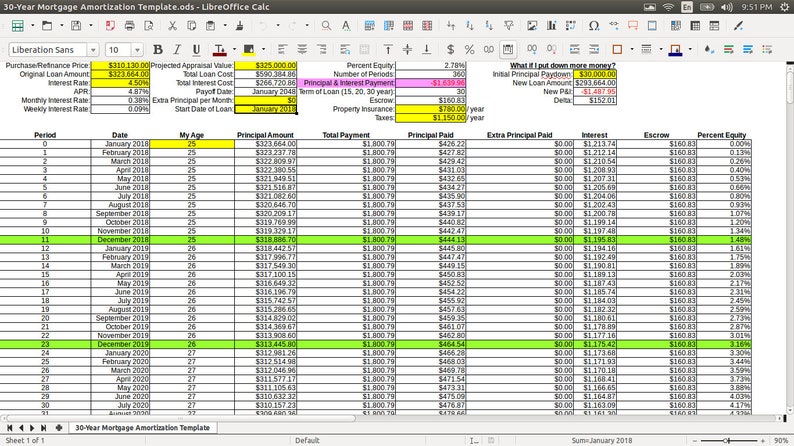Delete decimal place icon
This screenshot has width=794, height=446.
coord(551,49)
